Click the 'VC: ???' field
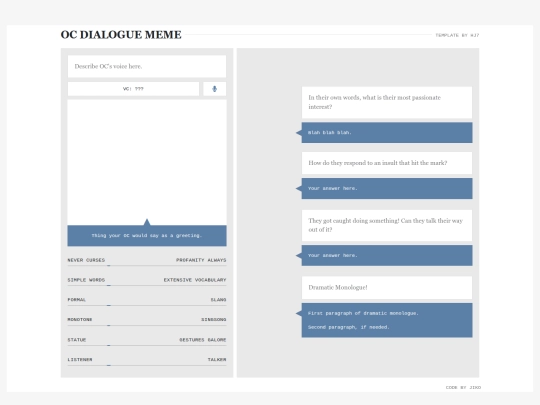 [x=133, y=89]
